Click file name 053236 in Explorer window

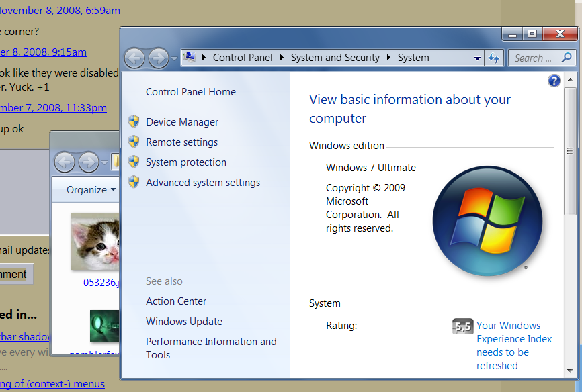pyautogui.click(x=101, y=283)
